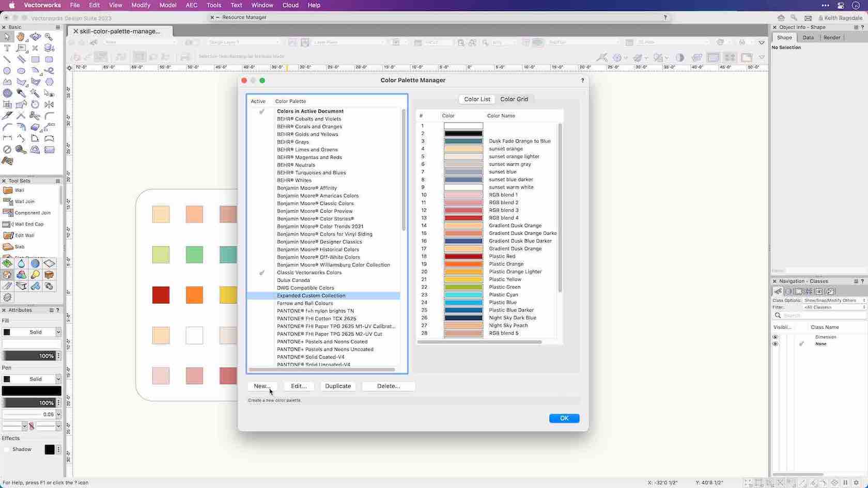868x488 pixels.
Task: Click the New... palette button
Action: coord(262,386)
